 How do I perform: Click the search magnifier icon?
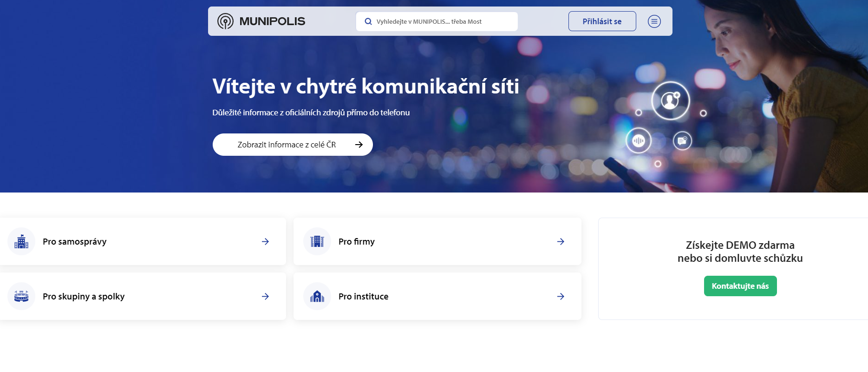click(x=368, y=21)
